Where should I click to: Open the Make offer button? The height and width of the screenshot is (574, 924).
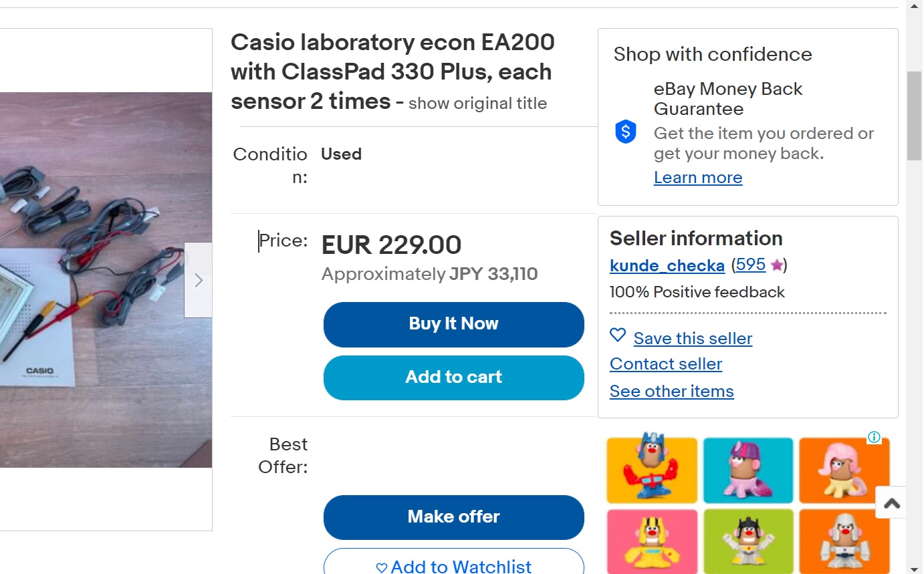pyautogui.click(x=454, y=517)
